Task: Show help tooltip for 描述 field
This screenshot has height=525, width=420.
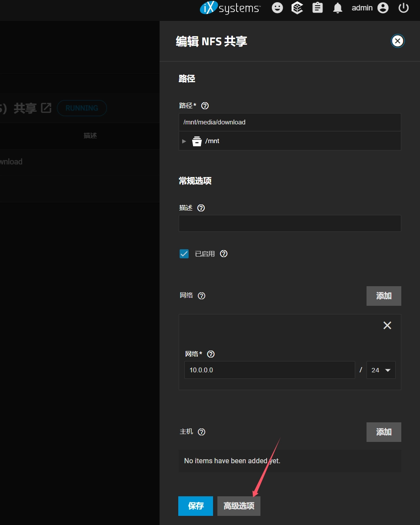Action: [201, 208]
